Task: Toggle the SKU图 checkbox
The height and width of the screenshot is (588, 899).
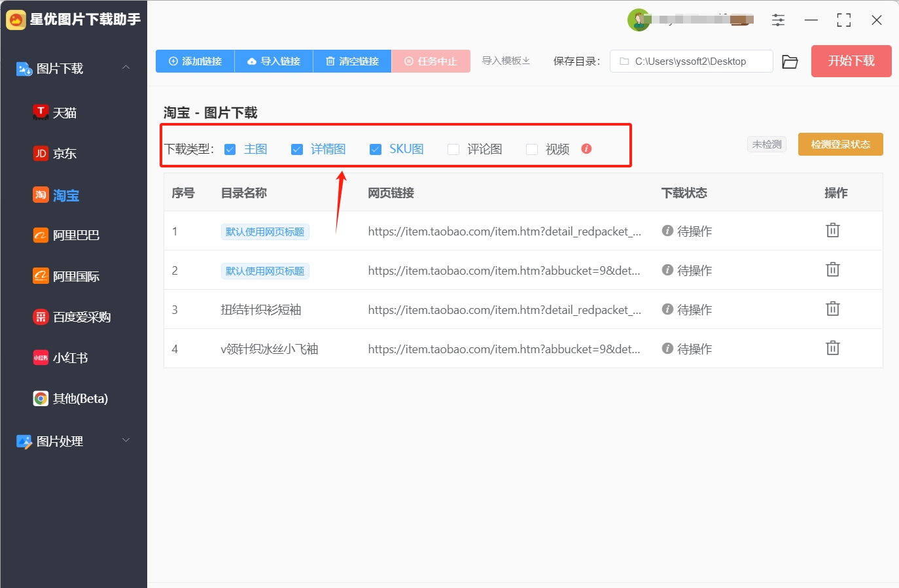Action: click(x=376, y=149)
